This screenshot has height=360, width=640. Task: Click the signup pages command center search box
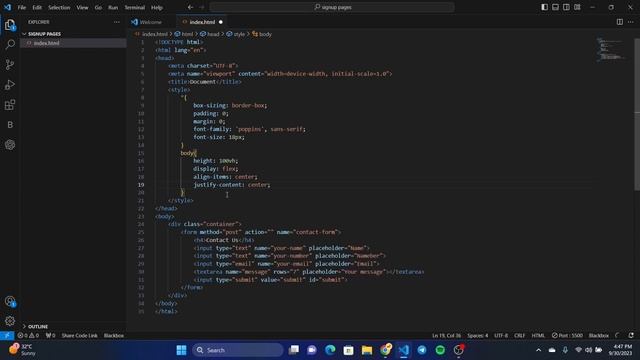pos(332,7)
